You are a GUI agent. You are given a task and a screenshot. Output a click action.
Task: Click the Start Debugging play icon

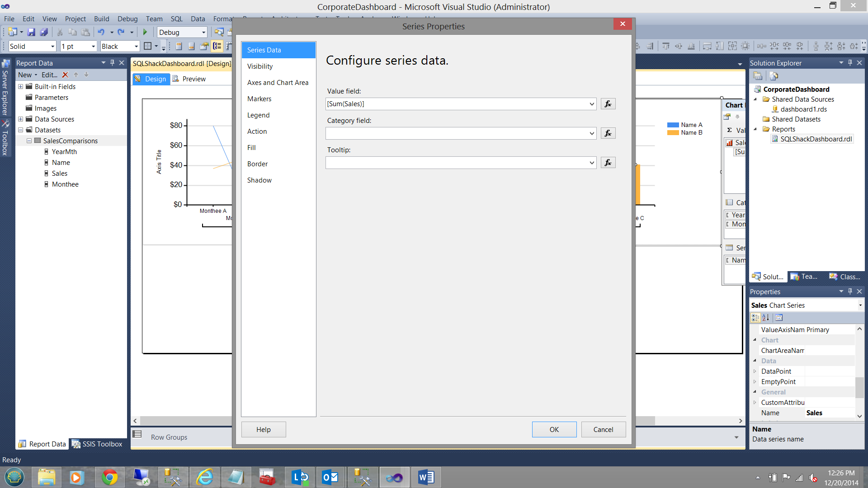pyautogui.click(x=145, y=32)
